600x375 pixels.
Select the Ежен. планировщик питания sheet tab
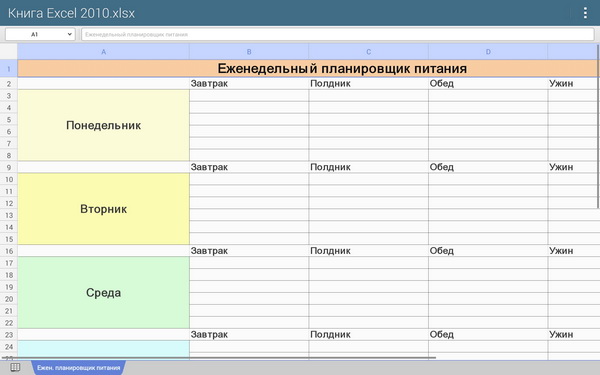coord(78,368)
